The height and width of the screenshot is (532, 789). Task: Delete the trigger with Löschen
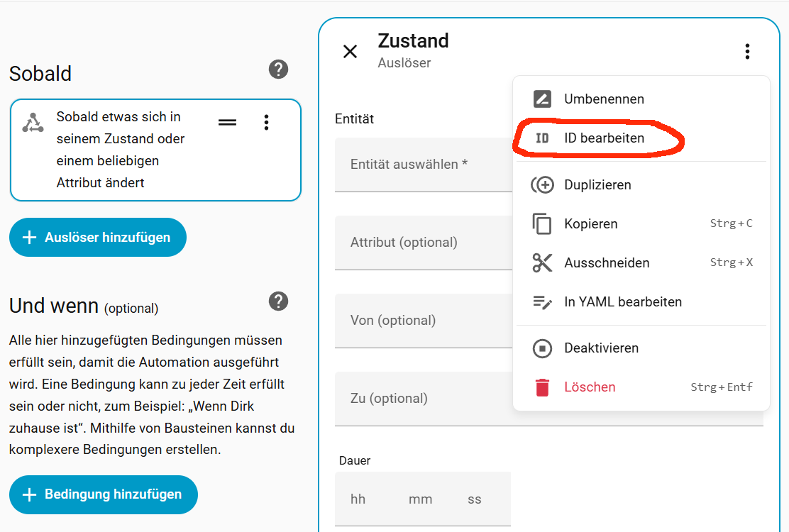(x=589, y=387)
